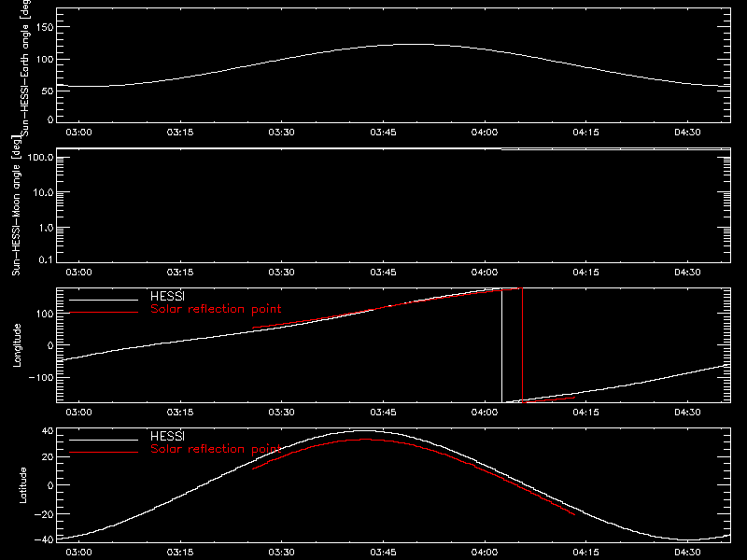Image resolution: width=747 pixels, height=560 pixels.
Task: Click the Latitude y-axis title
Action: (x=22, y=485)
